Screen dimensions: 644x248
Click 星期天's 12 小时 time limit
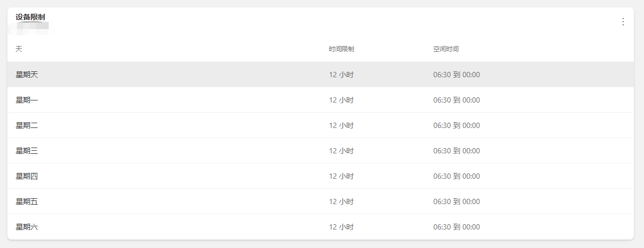click(341, 75)
